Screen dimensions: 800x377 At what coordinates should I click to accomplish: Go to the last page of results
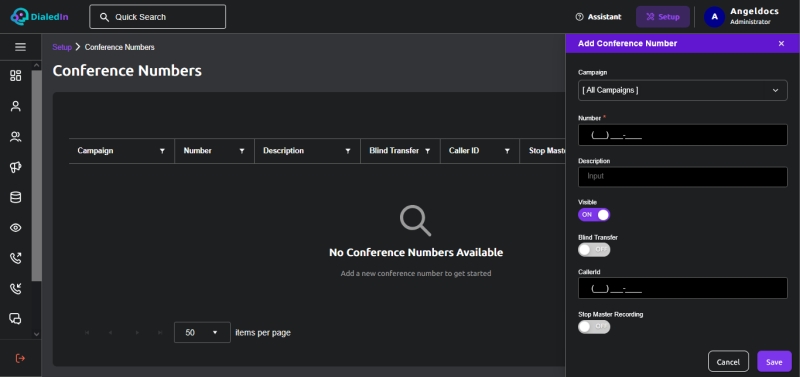tap(160, 333)
